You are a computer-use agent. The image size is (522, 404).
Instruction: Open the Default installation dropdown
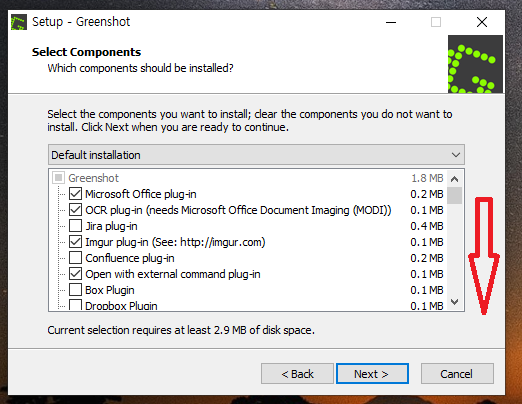point(256,155)
